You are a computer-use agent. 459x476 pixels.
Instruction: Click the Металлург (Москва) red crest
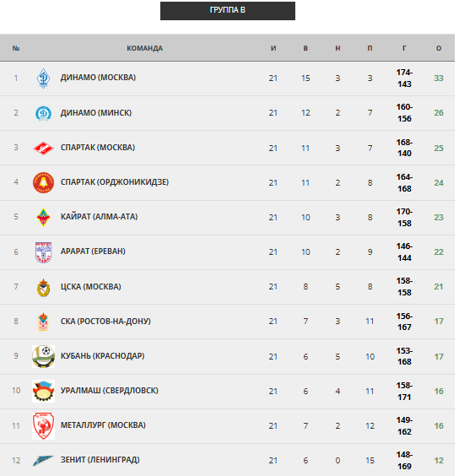pos(43,426)
